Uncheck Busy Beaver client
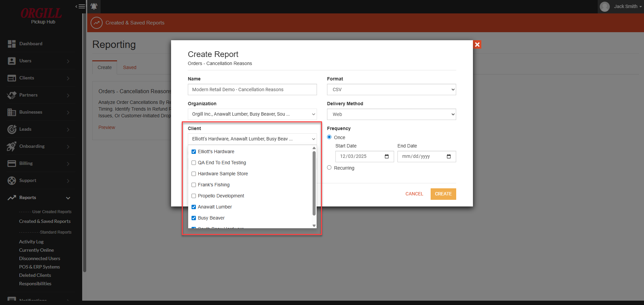The image size is (644, 305). [x=194, y=218]
